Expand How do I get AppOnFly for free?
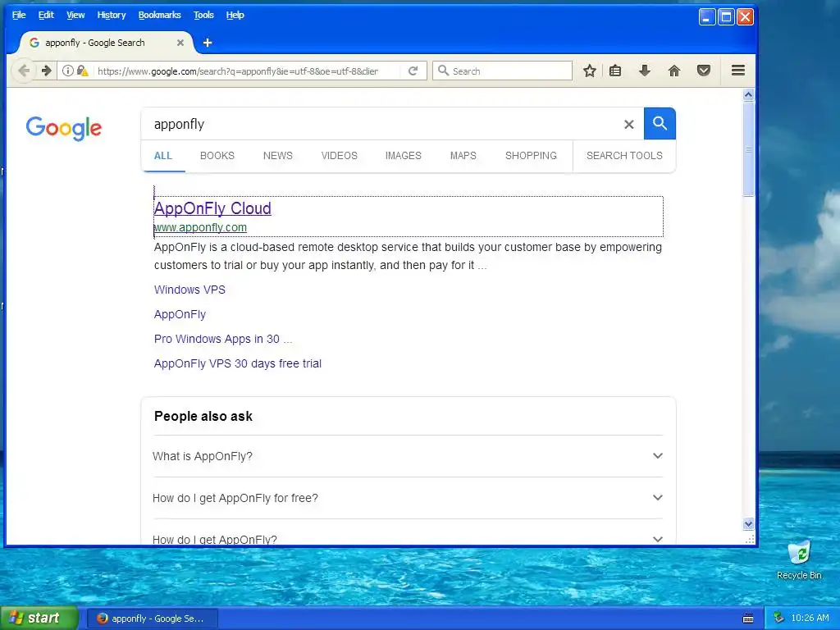The image size is (840, 630). point(408,498)
